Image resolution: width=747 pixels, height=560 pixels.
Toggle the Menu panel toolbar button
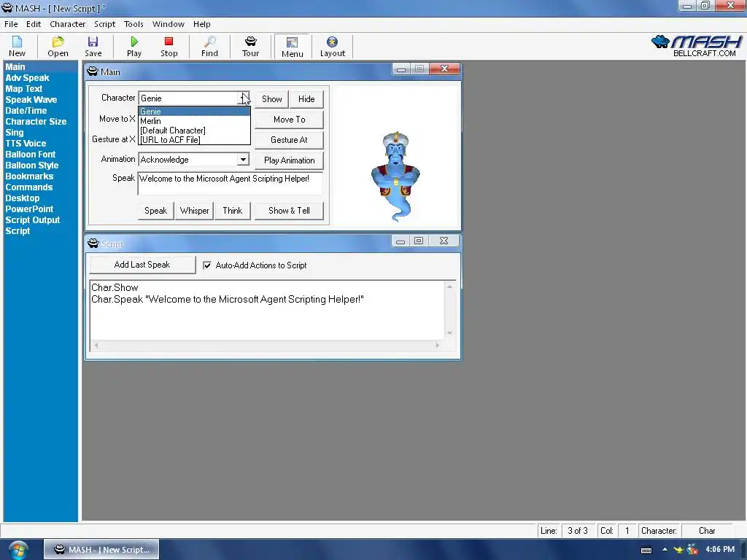click(x=292, y=47)
